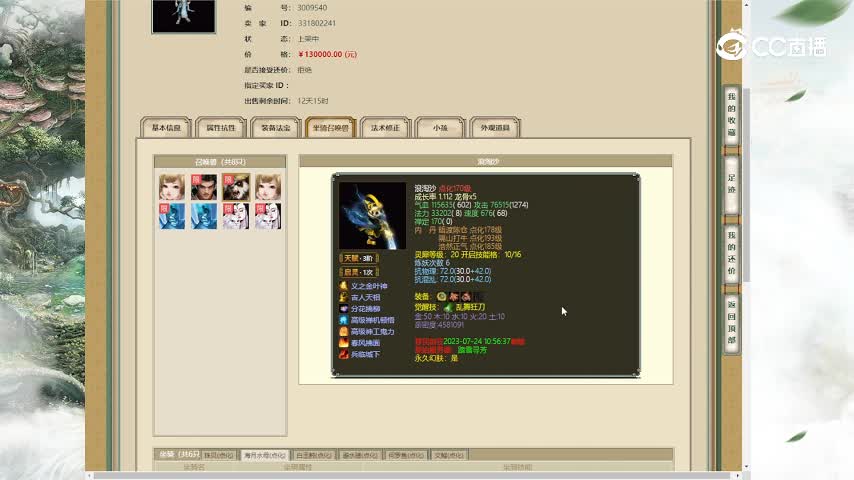Image resolution: width=854 pixels, height=480 pixels.
Task: Switch to the 法术修正 tab
Action: pyautogui.click(x=385, y=127)
